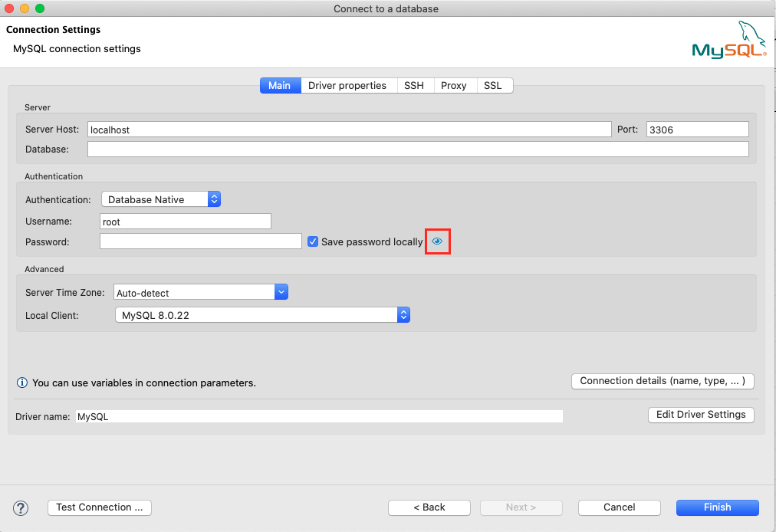Go to the Proxy tab
This screenshot has height=532, width=776.
(x=454, y=86)
